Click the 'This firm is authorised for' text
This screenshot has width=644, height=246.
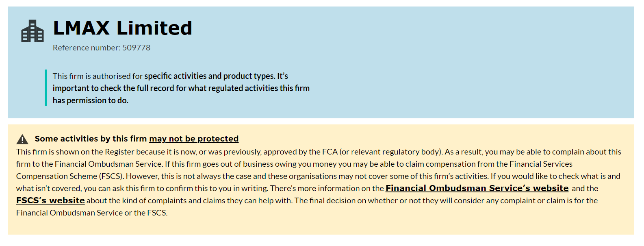(98, 76)
